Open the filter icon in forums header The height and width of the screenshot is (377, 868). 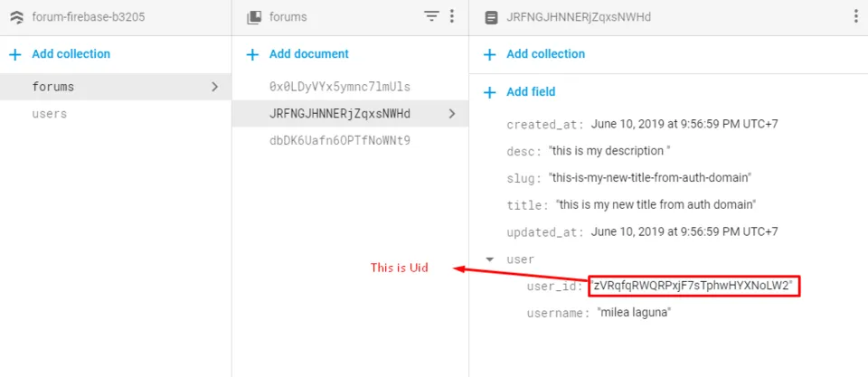[431, 16]
